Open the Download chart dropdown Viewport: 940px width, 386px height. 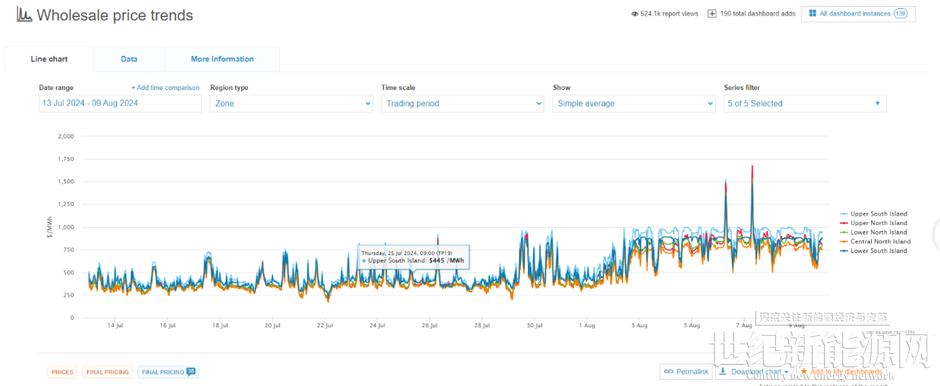click(x=755, y=372)
